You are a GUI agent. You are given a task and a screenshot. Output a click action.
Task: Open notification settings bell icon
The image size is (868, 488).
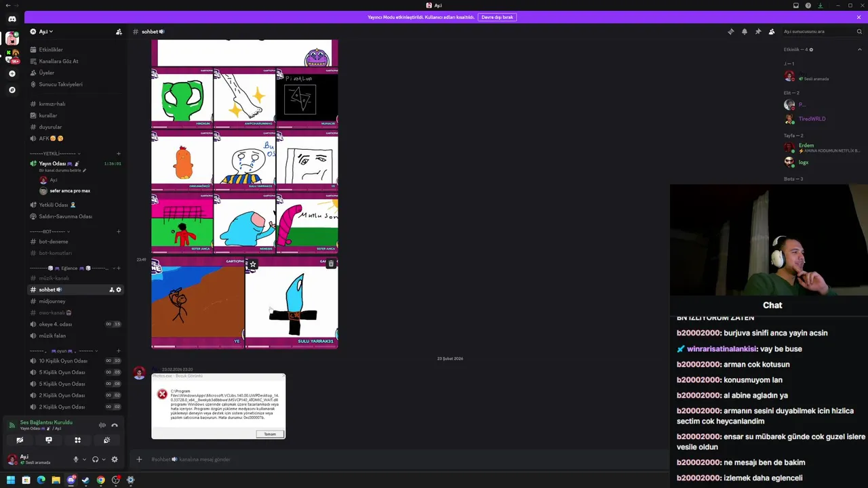pyautogui.click(x=744, y=32)
